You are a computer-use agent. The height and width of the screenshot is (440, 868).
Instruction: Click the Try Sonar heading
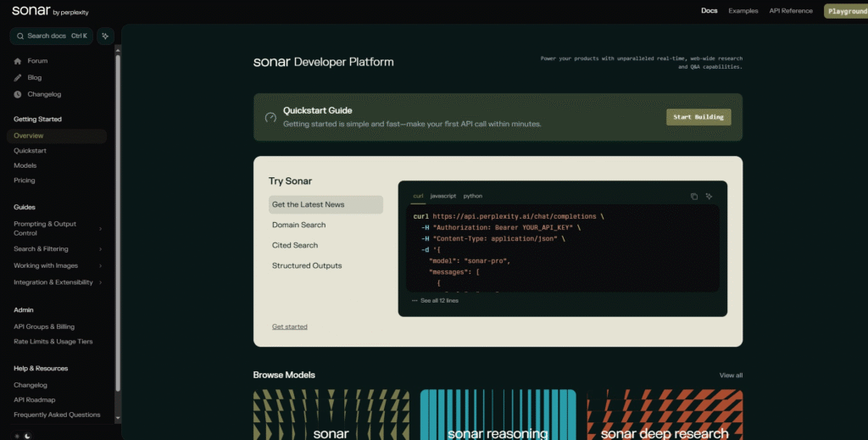click(x=290, y=181)
